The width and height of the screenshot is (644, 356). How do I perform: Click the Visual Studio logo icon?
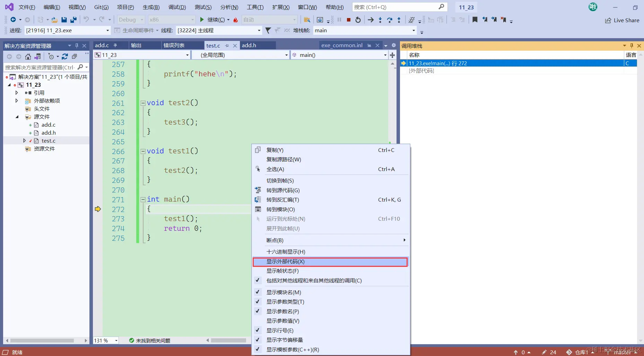pyautogui.click(x=9, y=7)
